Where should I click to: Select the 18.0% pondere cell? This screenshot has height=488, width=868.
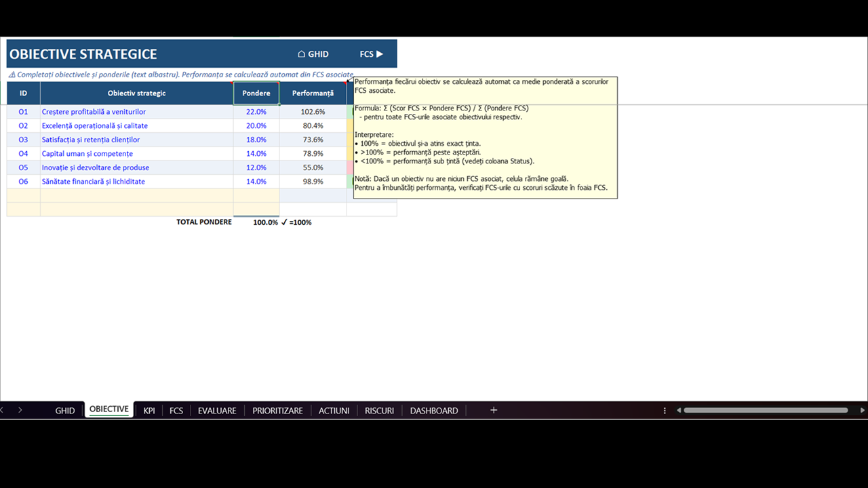[x=256, y=140]
